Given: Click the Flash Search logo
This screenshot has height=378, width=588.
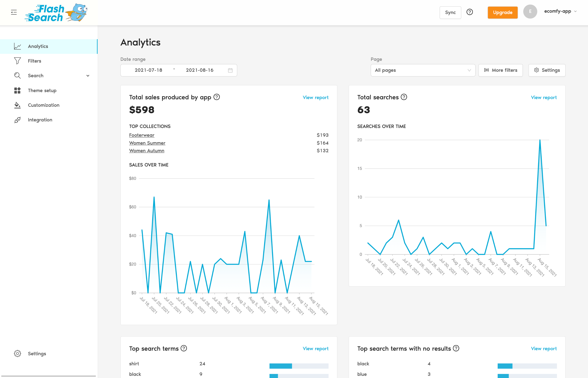Looking at the screenshot, I should [x=56, y=13].
